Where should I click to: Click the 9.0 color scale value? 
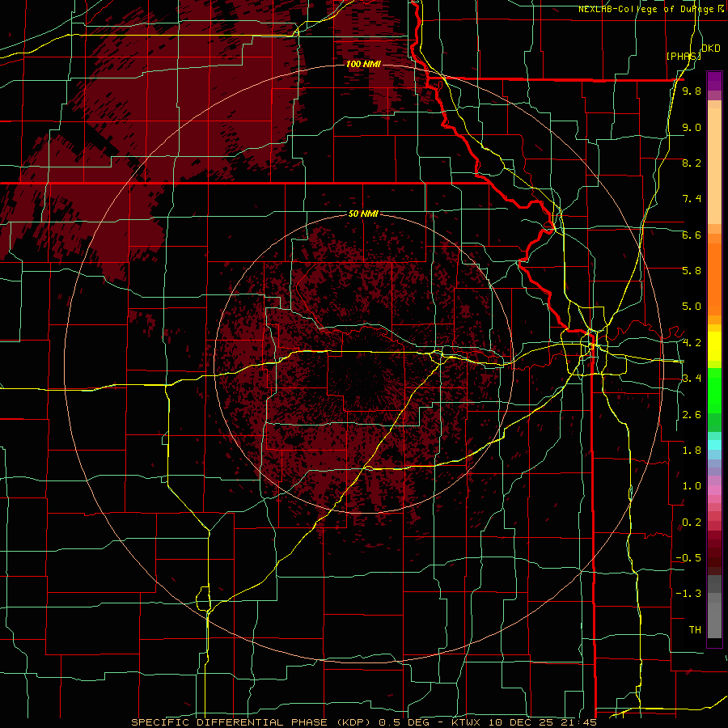pyautogui.click(x=692, y=127)
